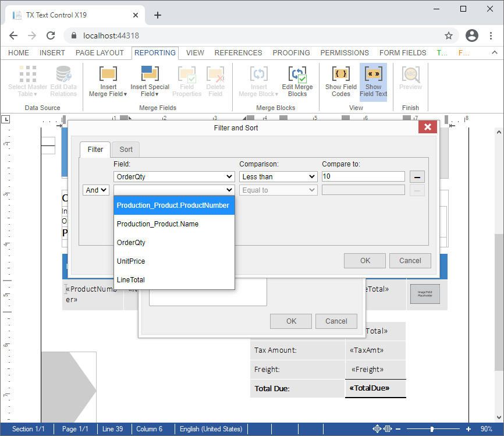This screenshot has width=504, height=436.
Task: Click the Compare to field showing 10
Action: (x=363, y=176)
